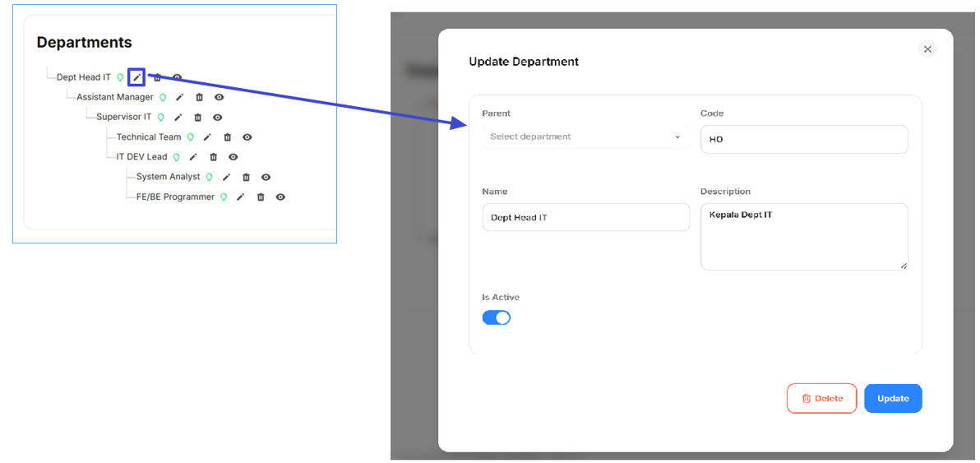The width and height of the screenshot is (980, 463).
Task: View Technical Team using the eye icon
Action: 247,137
